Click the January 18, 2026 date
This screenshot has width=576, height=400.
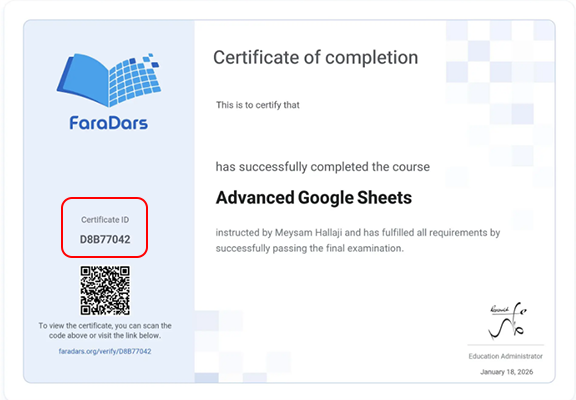click(507, 372)
